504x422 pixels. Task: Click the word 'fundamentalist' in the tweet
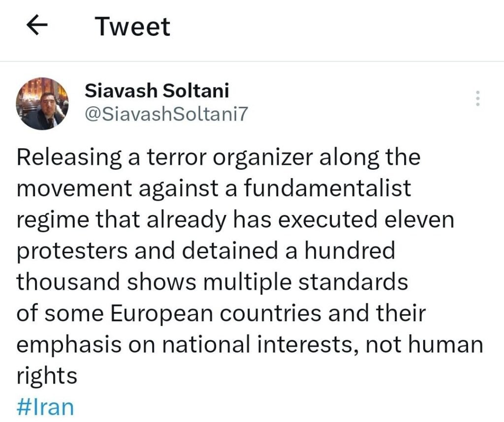click(327, 188)
